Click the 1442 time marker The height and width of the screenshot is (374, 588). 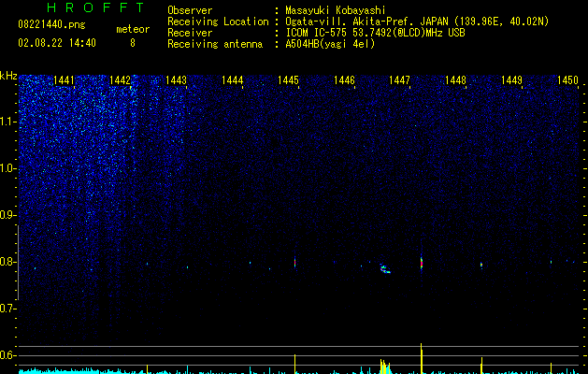120,80
